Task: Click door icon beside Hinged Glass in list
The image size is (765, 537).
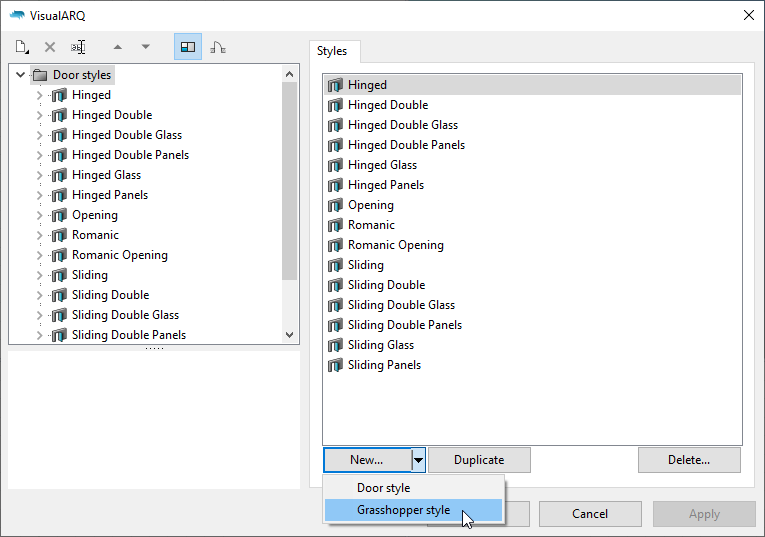Action: [x=335, y=165]
